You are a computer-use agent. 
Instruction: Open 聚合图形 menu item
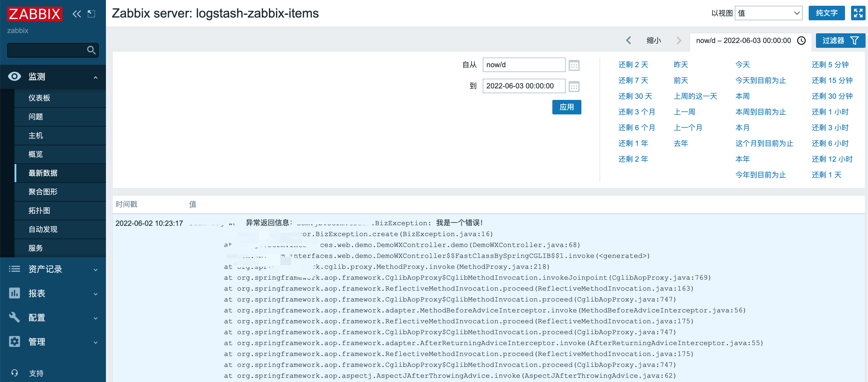[x=60, y=192]
